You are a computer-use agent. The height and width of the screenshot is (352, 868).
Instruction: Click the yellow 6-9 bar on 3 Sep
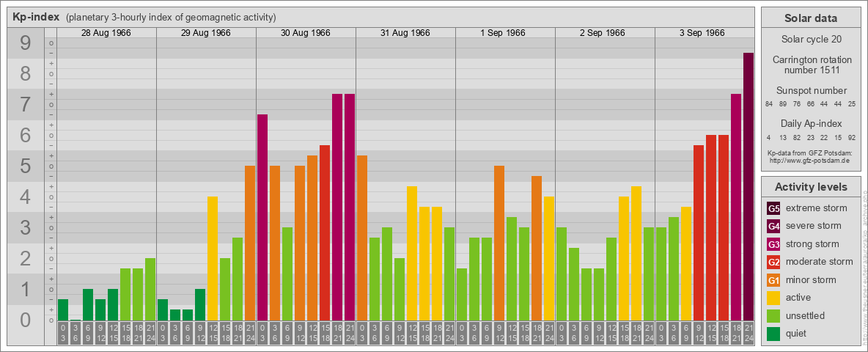[686, 263]
